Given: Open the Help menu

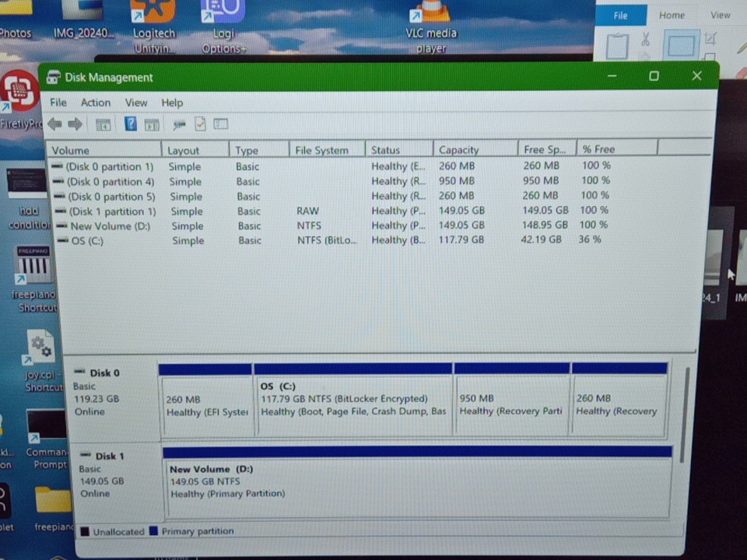Looking at the screenshot, I should coord(172,103).
